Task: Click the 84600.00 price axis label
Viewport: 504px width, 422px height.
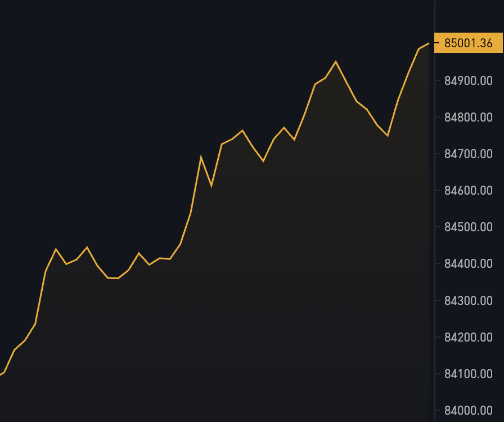Action: click(x=469, y=190)
